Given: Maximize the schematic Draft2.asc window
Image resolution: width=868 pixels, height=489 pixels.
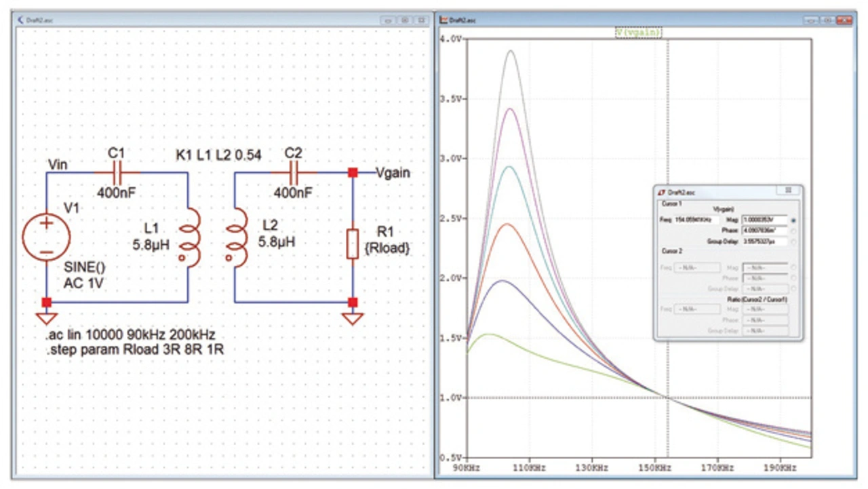Looking at the screenshot, I should coord(405,20).
